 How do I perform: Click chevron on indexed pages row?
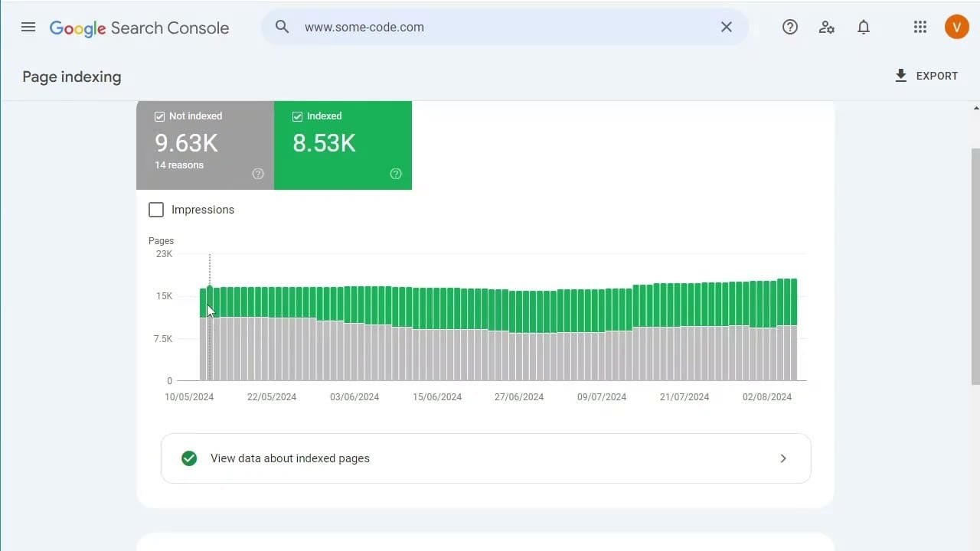pos(783,458)
